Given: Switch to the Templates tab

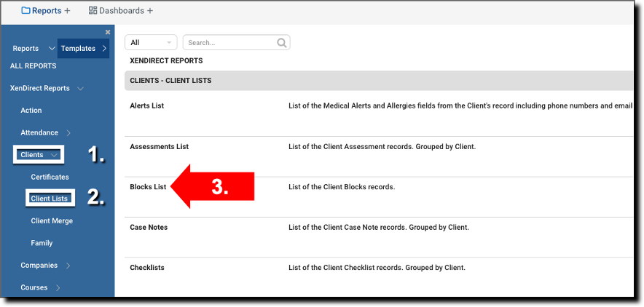Looking at the screenshot, I should pyautogui.click(x=78, y=49).
